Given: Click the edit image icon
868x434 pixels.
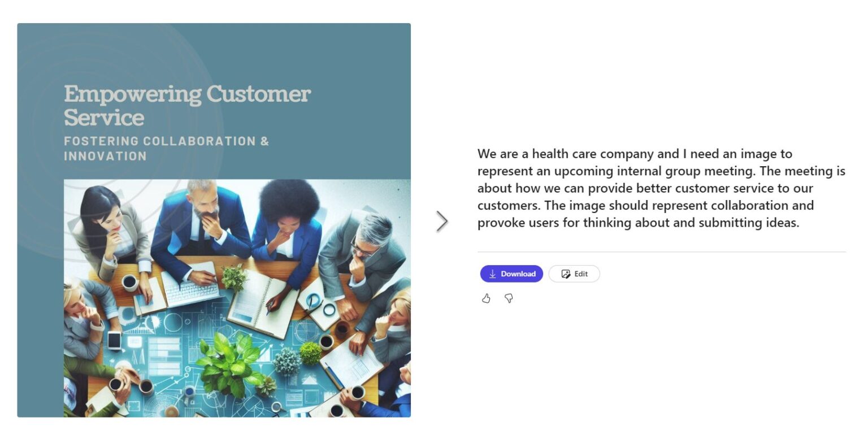Looking at the screenshot, I should point(565,274).
